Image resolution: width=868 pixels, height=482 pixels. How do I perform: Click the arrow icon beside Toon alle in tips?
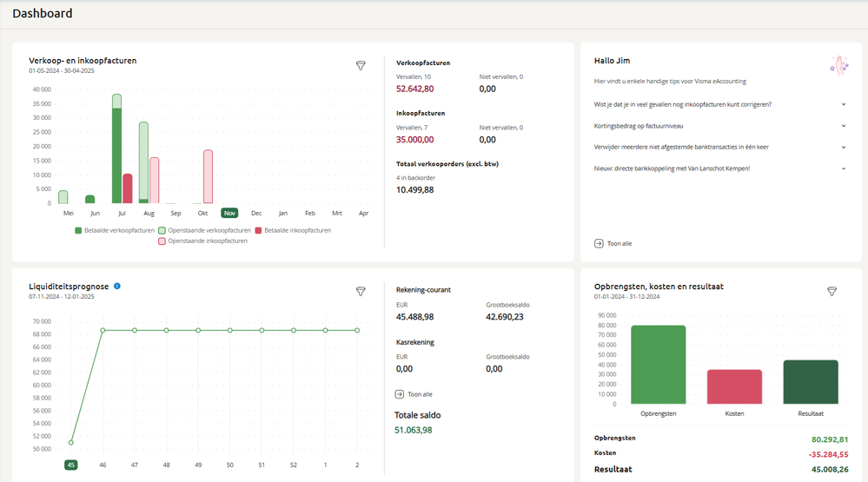[x=599, y=243]
